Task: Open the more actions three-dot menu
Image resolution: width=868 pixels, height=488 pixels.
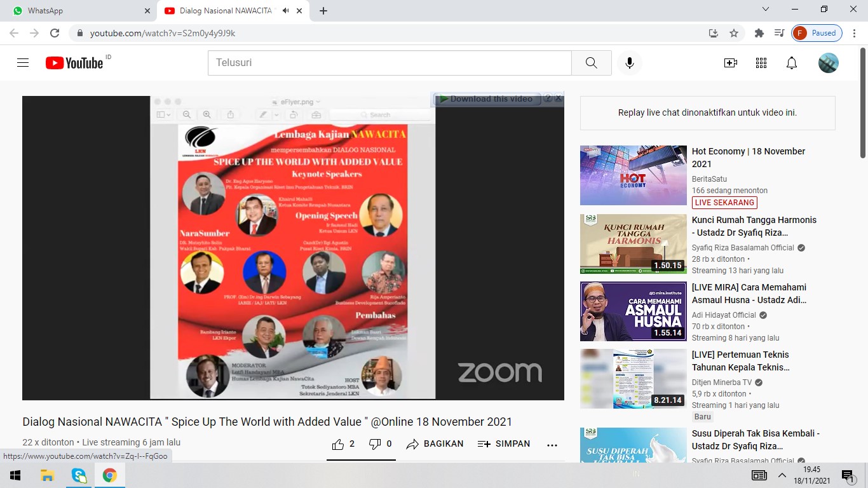Action: pyautogui.click(x=552, y=445)
